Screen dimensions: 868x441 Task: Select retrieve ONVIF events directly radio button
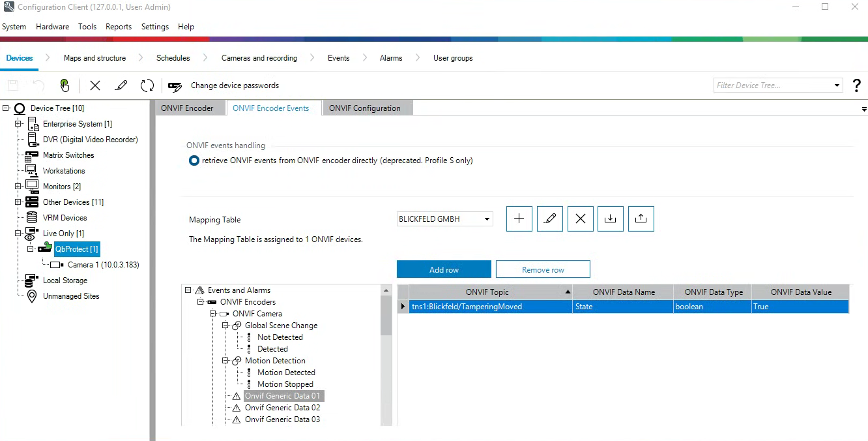click(194, 160)
